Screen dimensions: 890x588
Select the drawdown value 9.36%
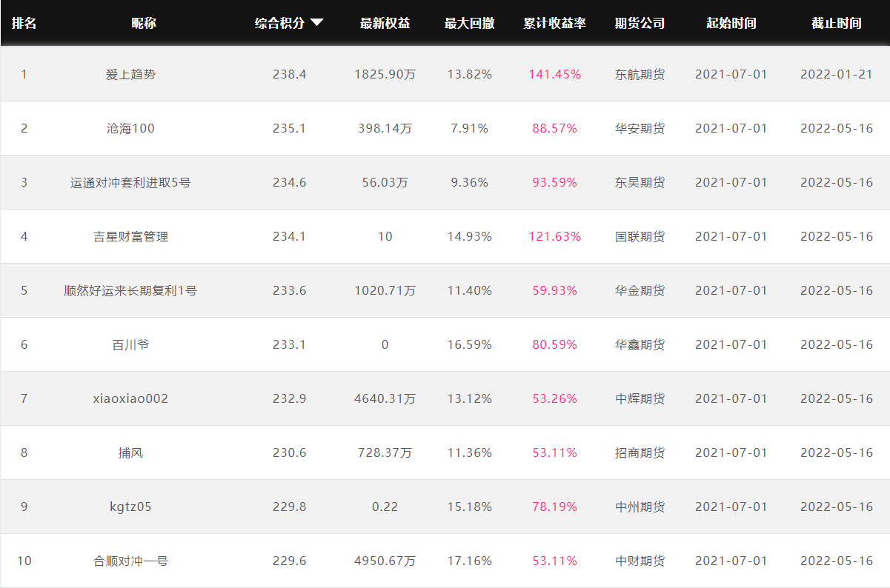pos(470,182)
